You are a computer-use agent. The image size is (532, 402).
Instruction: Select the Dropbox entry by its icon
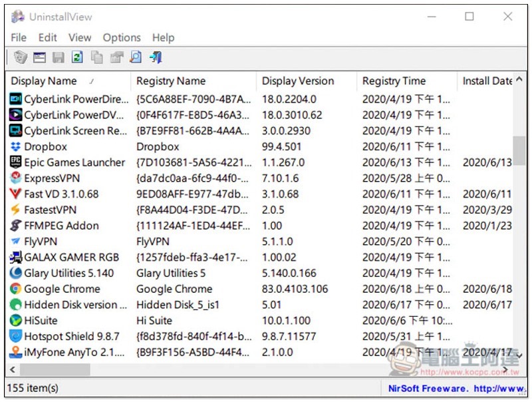(x=15, y=147)
